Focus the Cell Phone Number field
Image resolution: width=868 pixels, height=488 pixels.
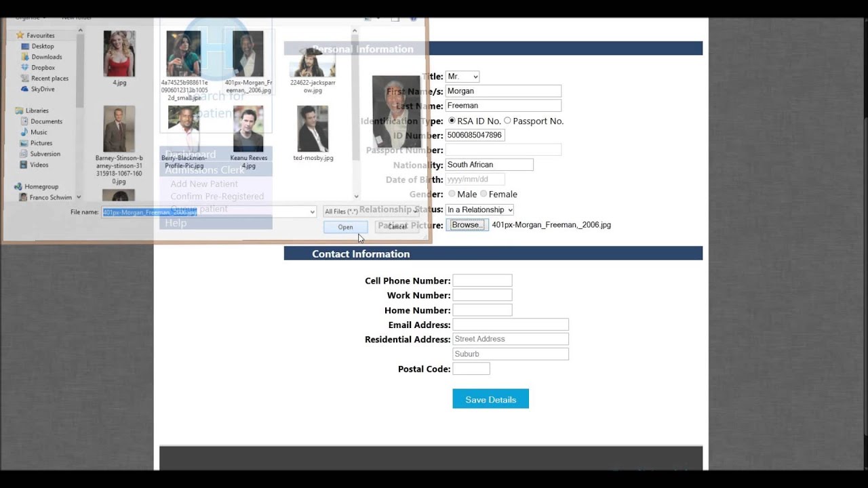[x=482, y=281]
